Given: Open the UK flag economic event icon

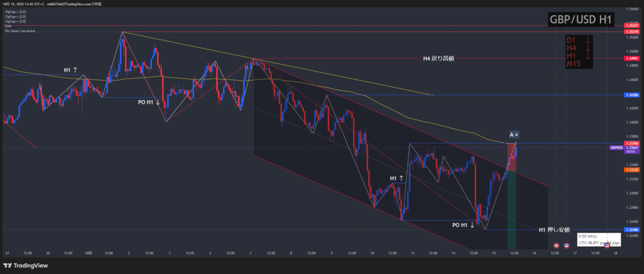Looking at the screenshot, I should click(x=557, y=245).
